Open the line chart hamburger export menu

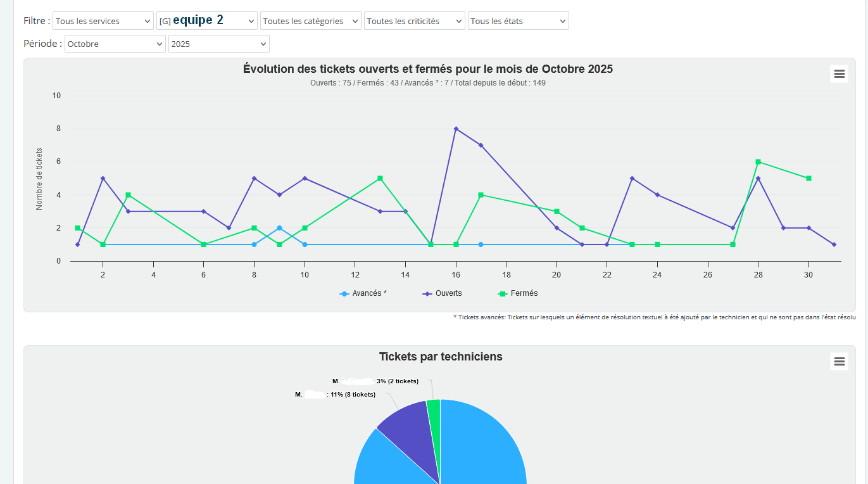839,74
